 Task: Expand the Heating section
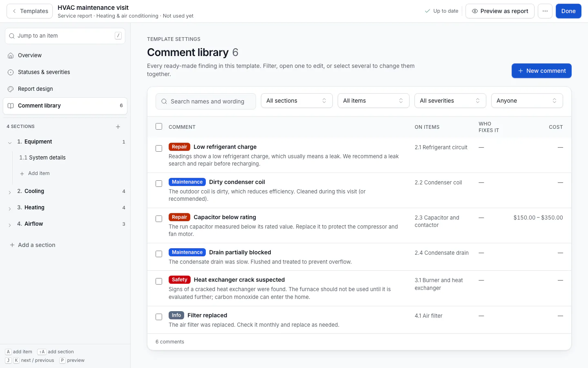[10, 208]
